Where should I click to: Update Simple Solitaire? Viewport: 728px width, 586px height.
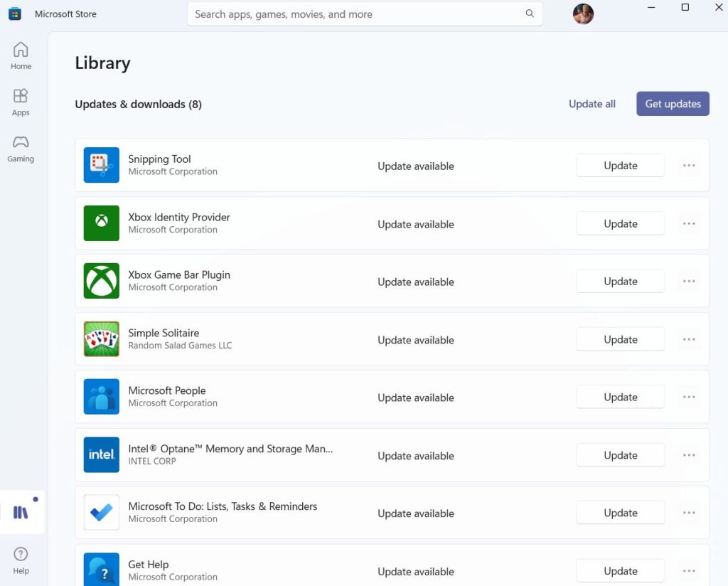pos(620,339)
